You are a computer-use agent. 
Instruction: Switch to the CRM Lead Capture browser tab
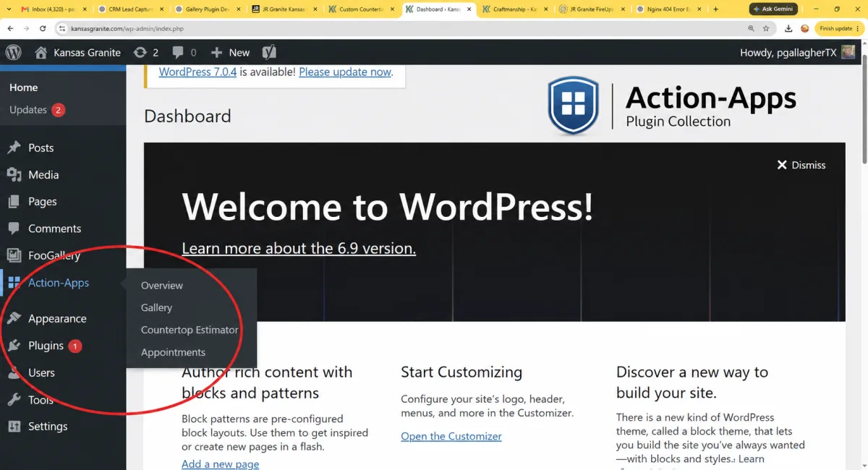[130, 9]
